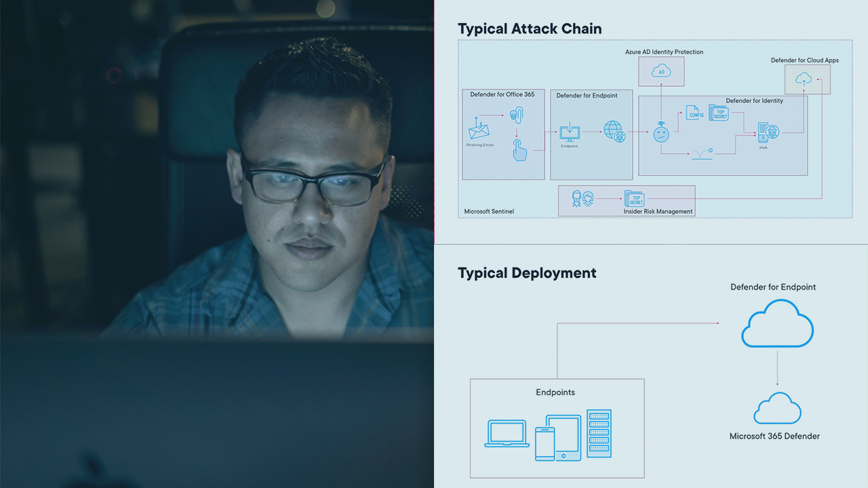
Task: Select the server rack icon in the Endpoints box
Action: pos(599,433)
